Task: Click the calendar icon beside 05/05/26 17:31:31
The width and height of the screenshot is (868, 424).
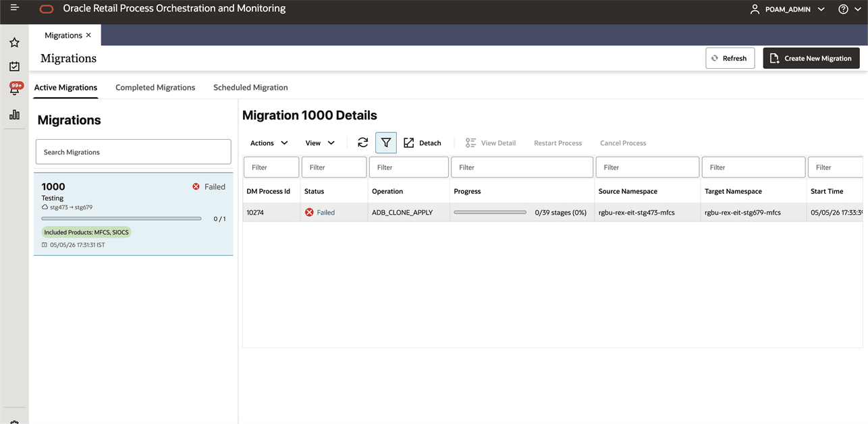Action: click(x=45, y=245)
